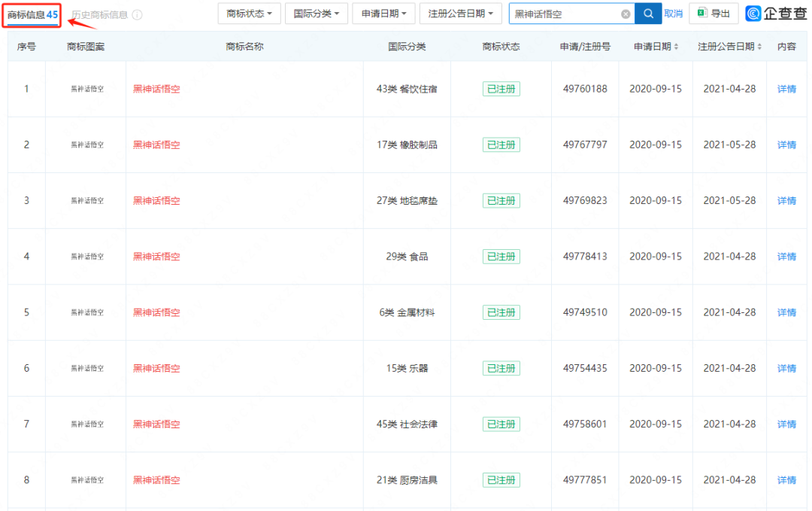Clear the search box using the X icon
Viewport: 812px width, 511px height.
[625, 14]
